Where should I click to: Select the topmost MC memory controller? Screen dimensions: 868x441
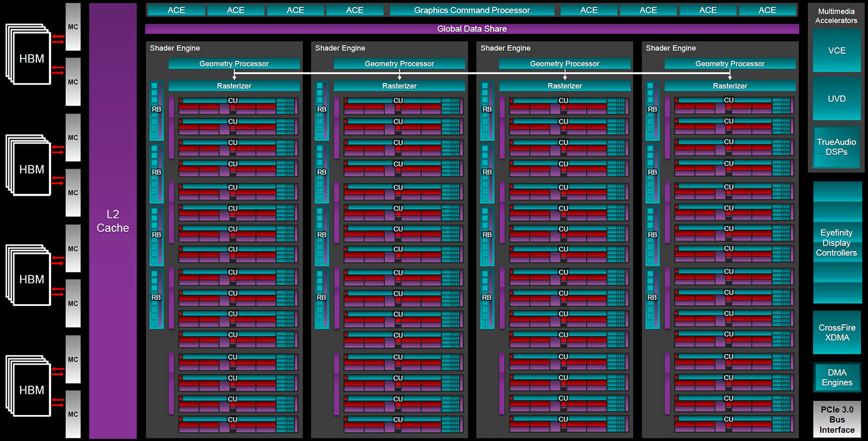point(73,27)
